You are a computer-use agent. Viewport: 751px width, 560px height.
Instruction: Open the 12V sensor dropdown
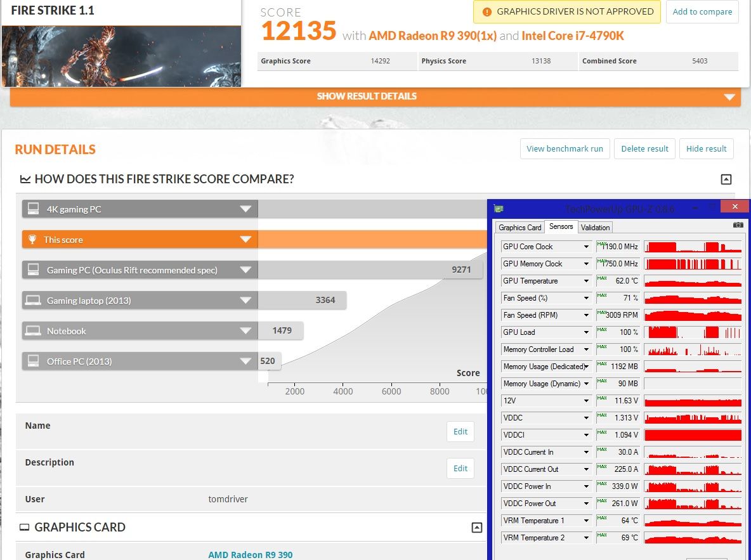pyautogui.click(x=585, y=401)
